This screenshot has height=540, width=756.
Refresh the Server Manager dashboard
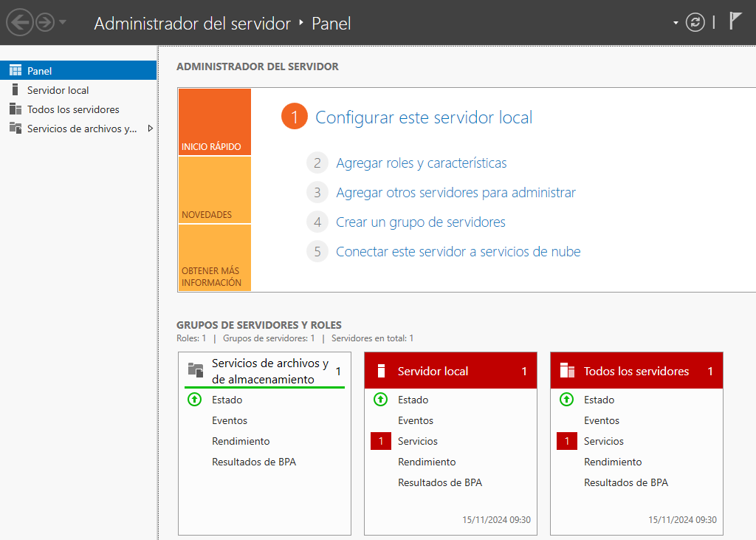pos(695,22)
